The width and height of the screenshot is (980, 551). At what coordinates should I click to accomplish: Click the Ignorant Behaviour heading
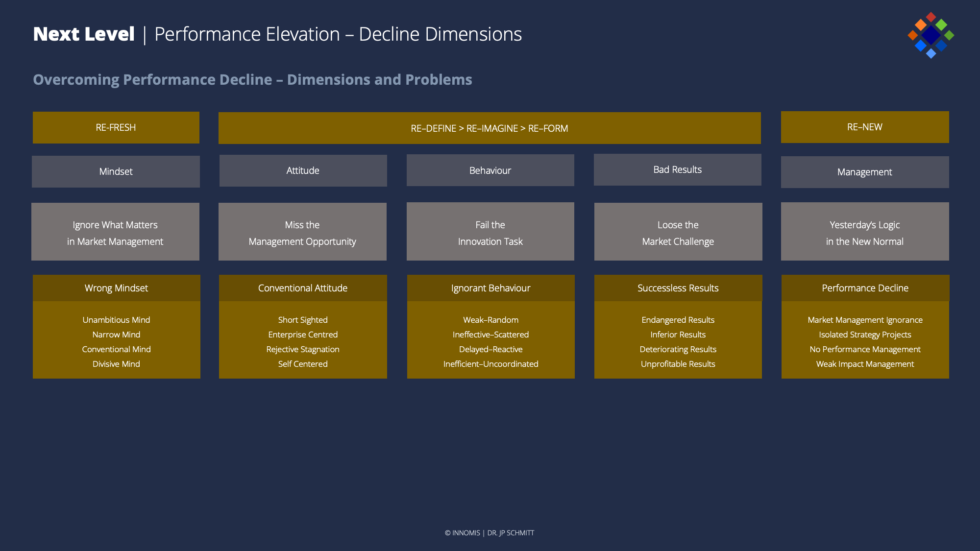490,288
